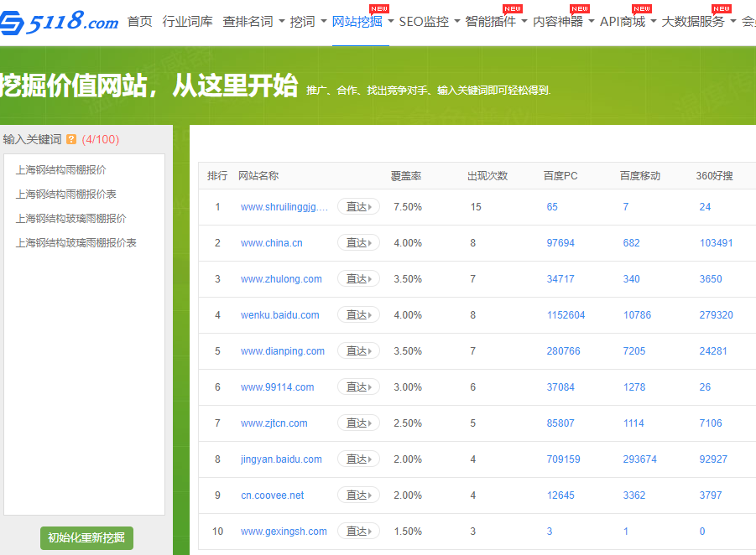This screenshot has height=555, width=756.
Task: Click 直达 button for www.china.cn
Action: point(359,243)
